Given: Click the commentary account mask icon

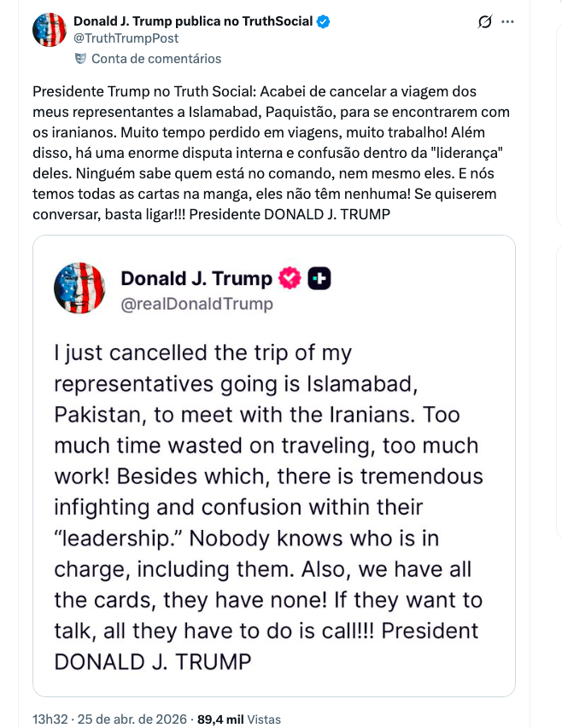Looking at the screenshot, I should pyautogui.click(x=81, y=59).
